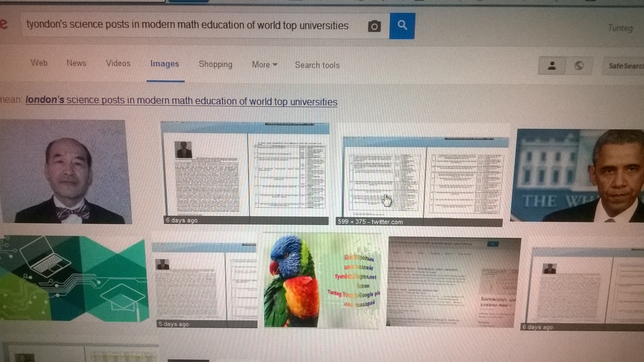Click the Tunteg account name

coord(620,28)
